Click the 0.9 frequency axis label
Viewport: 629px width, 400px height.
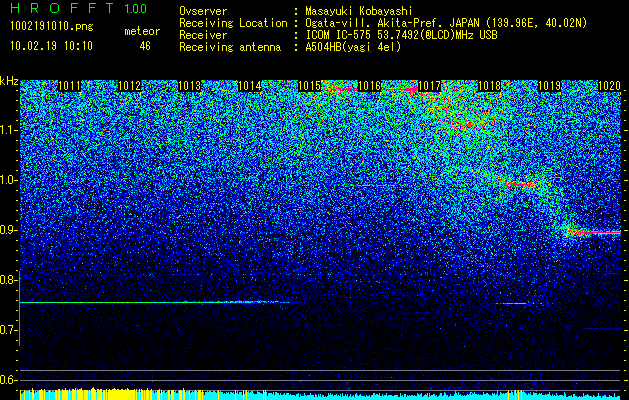click(x=8, y=230)
